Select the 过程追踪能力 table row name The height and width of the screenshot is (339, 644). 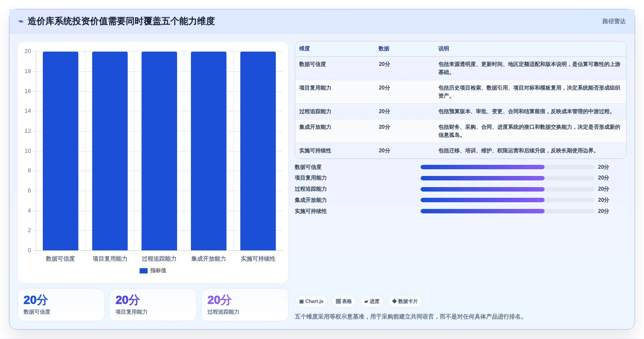click(315, 112)
